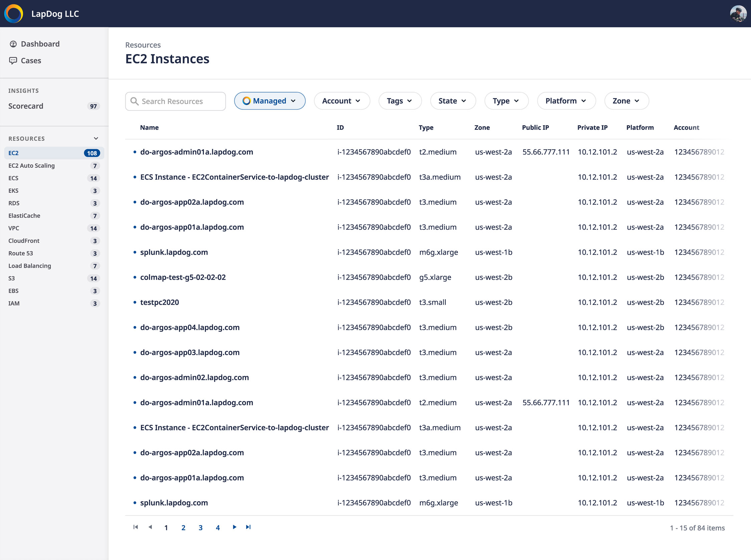Open the Zone filter dropdown
Screen dimensions: 751x560
(626, 101)
